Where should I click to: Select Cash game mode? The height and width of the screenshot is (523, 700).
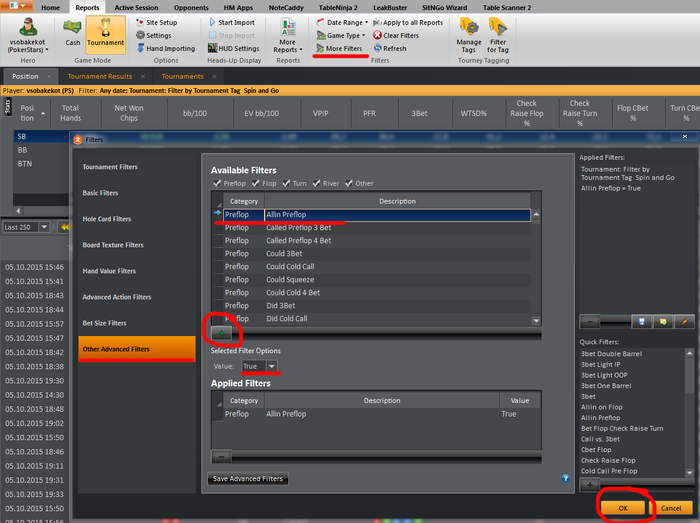pos(72,34)
